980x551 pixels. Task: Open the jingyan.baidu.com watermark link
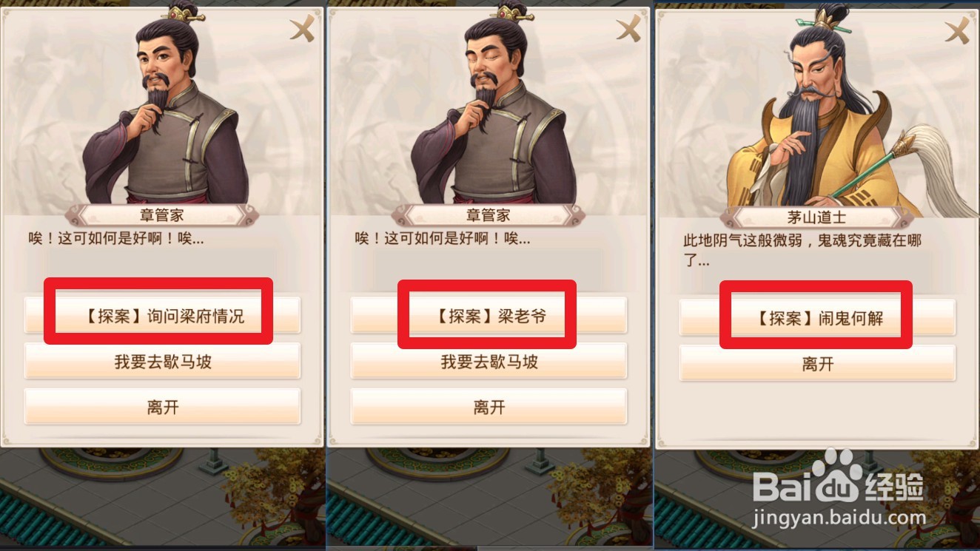pos(839,518)
